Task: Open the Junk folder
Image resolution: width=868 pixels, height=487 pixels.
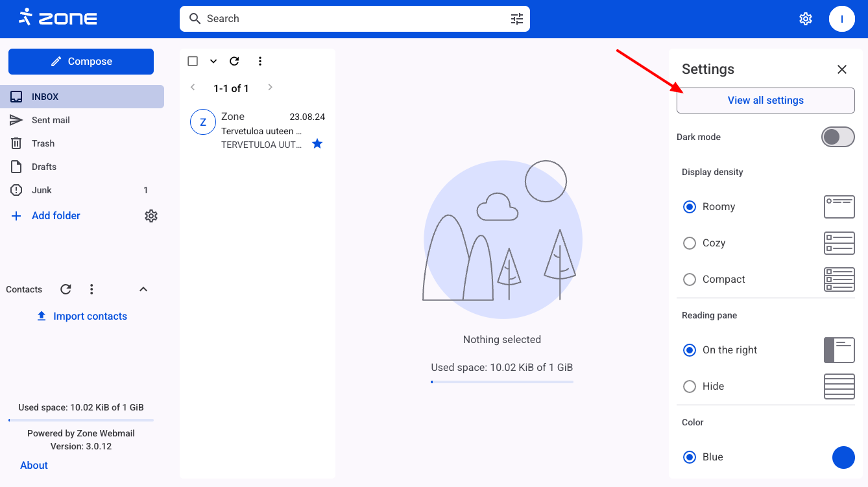Action: coord(42,190)
